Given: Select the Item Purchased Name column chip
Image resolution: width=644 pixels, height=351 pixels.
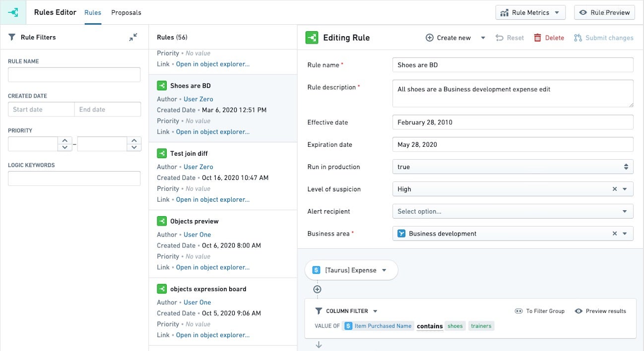Looking at the screenshot, I should tap(378, 326).
